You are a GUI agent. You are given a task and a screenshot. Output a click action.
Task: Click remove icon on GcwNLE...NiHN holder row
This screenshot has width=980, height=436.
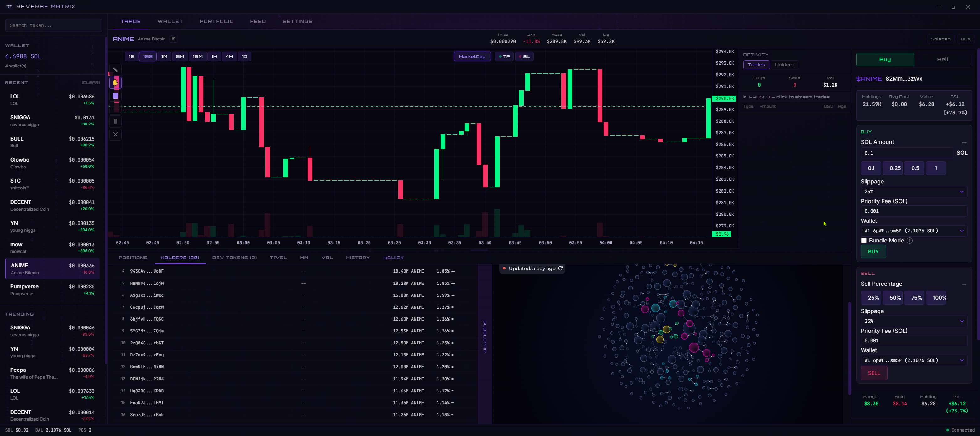452,367
